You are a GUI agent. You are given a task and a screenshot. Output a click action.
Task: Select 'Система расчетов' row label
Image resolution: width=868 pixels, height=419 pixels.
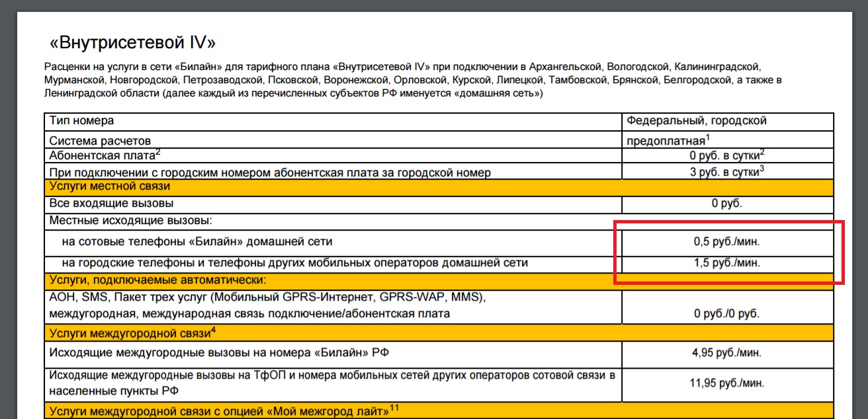point(100,141)
